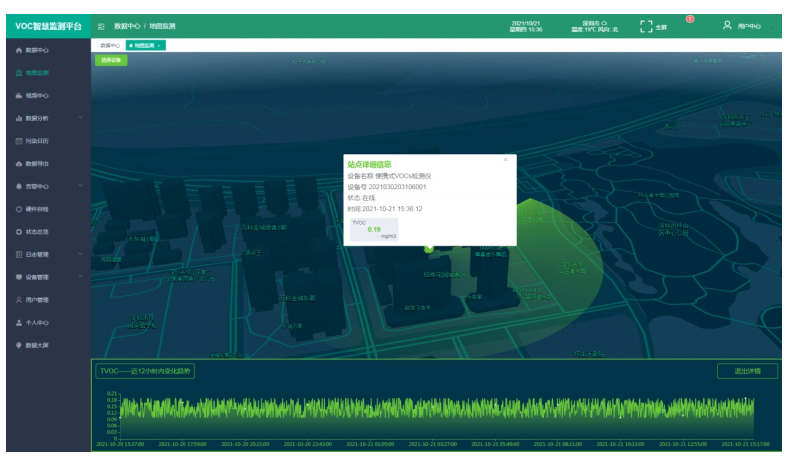The width and height of the screenshot is (789, 464).
Task: Click the 站点详细信息 popup heading
Action: click(x=369, y=165)
